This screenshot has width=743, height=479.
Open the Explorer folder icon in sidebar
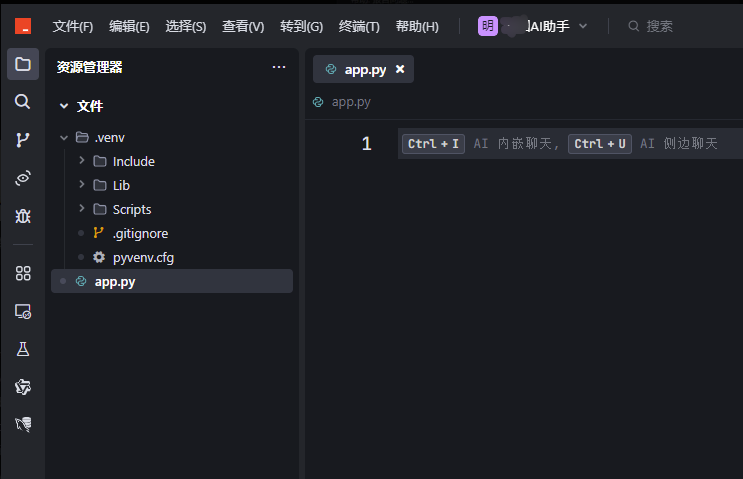[x=22, y=64]
